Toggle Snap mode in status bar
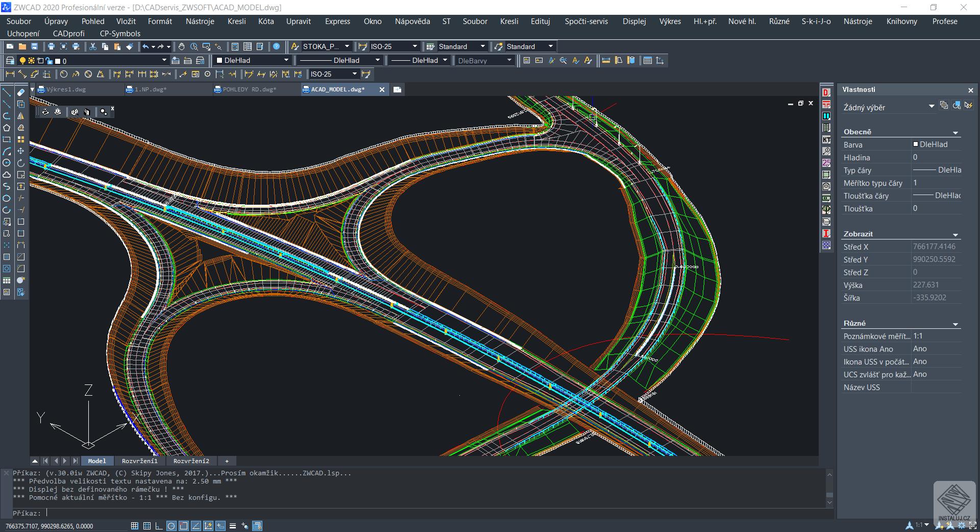The image size is (980, 532). pyautogui.click(x=135, y=526)
